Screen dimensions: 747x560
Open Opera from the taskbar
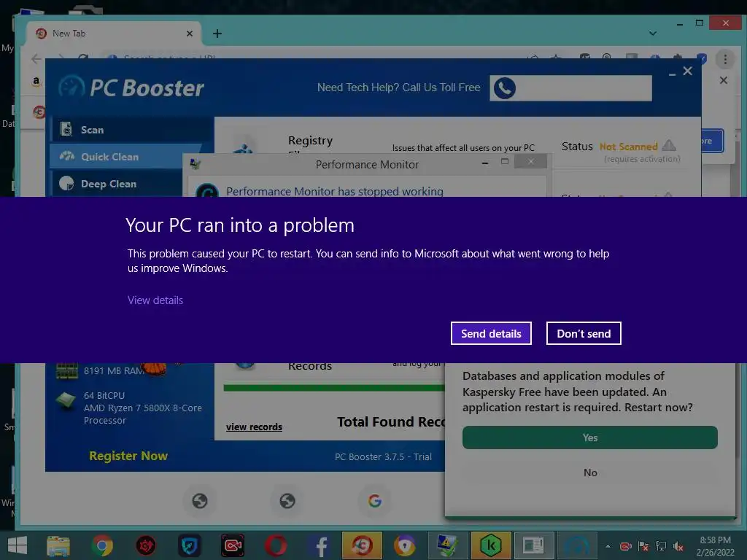(x=276, y=545)
